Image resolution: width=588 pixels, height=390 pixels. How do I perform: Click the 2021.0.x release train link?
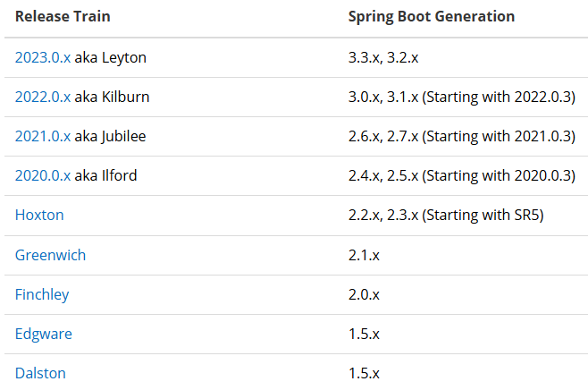(x=42, y=137)
